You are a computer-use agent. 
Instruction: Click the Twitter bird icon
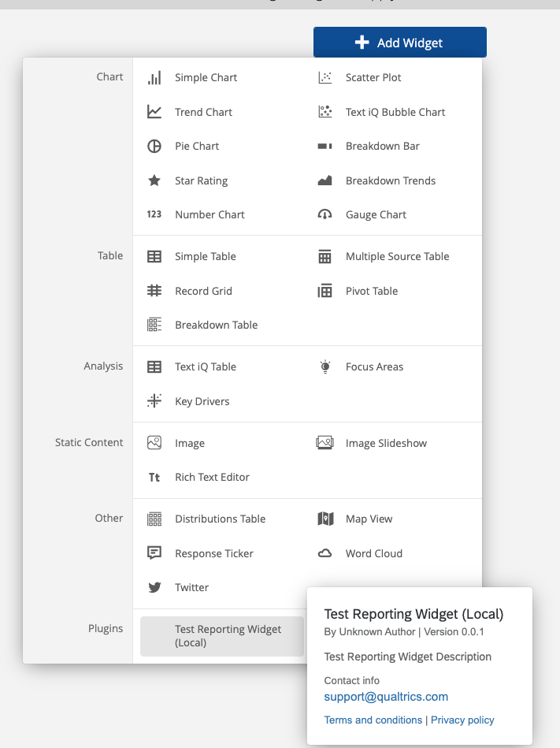pos(154,587)
